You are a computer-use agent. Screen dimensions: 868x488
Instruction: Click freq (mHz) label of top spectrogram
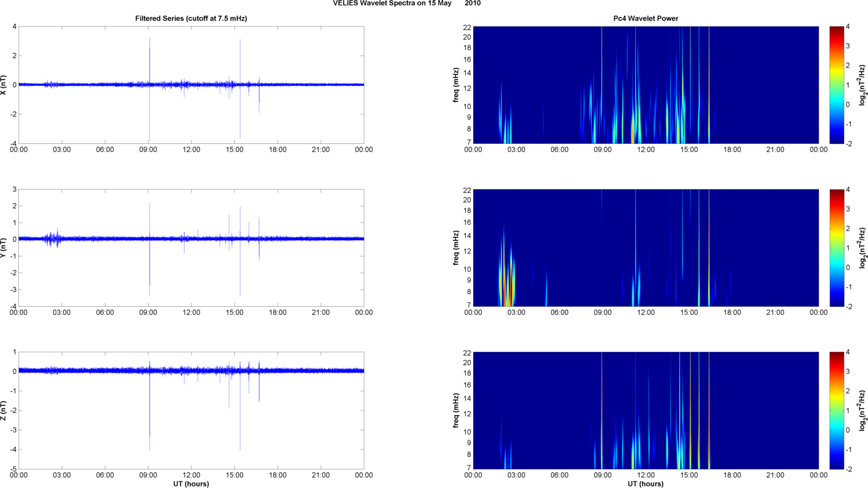tap(456, 85)
